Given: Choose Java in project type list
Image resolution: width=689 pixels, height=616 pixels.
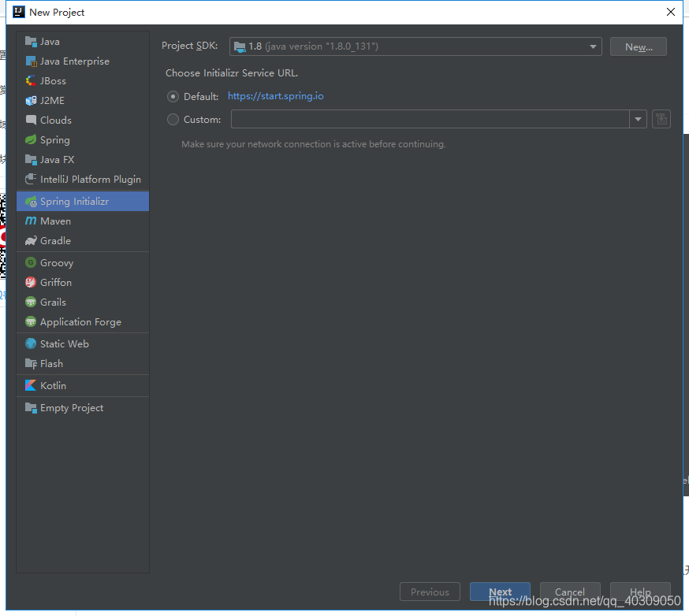Looking at the screenshot, I should coord(83,42).
